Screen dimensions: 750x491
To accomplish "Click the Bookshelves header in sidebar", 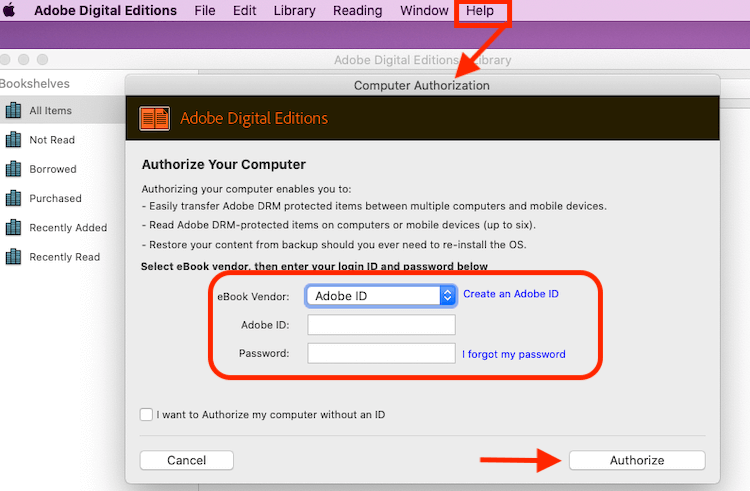I will (34, 84).
